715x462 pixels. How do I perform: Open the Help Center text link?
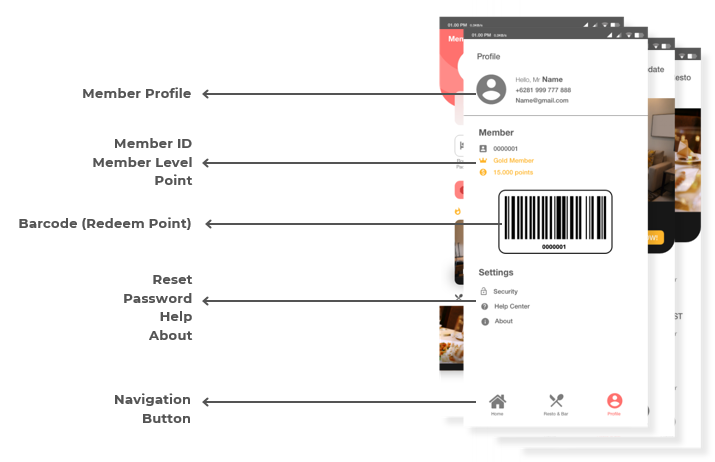[x=511, y=306]
